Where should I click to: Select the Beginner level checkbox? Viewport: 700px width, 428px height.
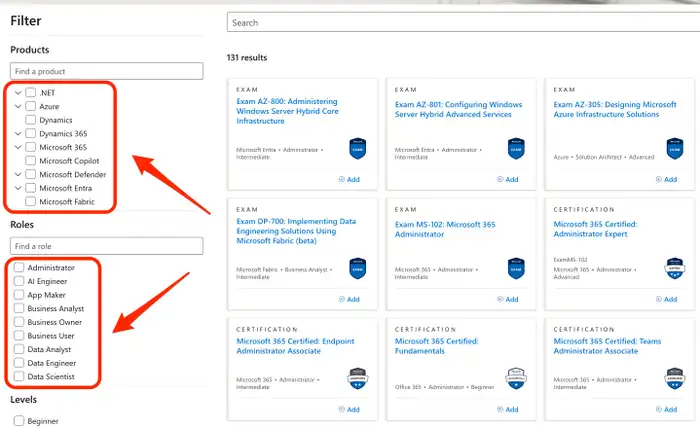(x=19, y=420)
